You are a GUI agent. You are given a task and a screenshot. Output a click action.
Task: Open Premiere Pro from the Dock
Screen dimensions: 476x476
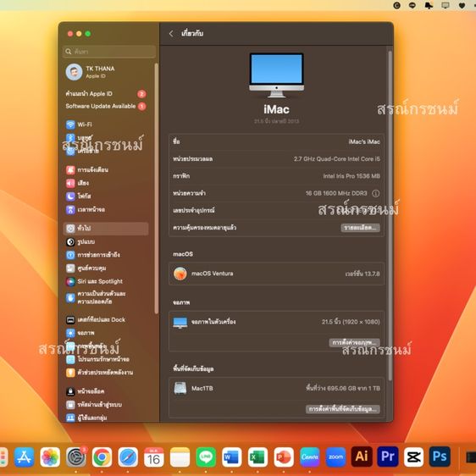[388, 457]
